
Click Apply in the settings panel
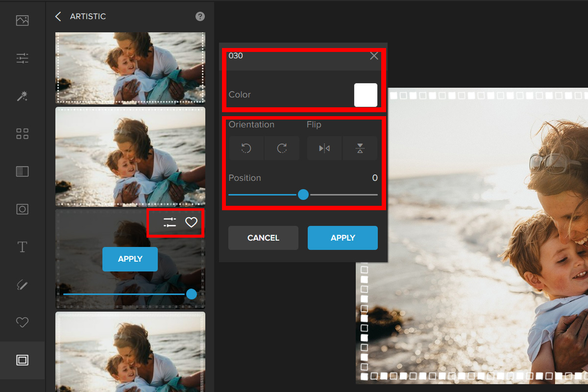pos(343,238)
